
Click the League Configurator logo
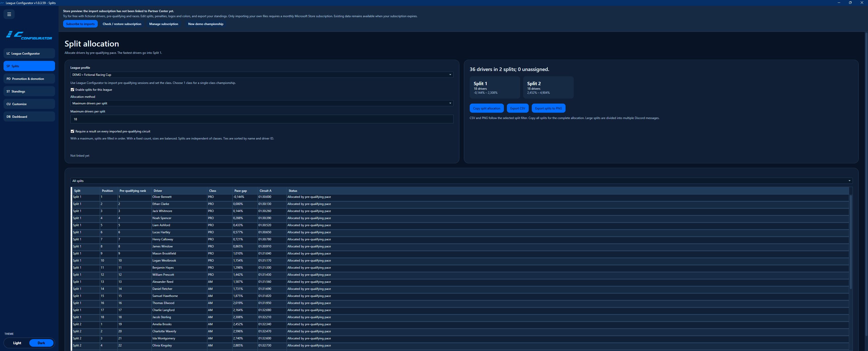click(x=29, y=35)
